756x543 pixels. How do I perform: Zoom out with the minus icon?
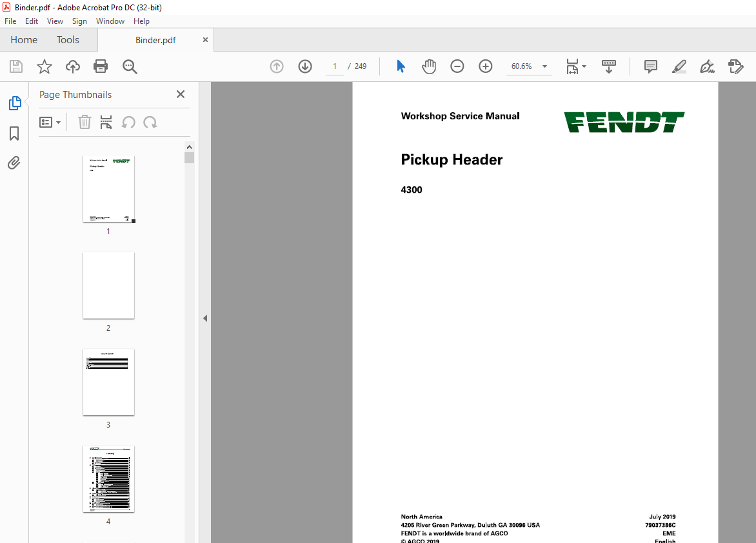click(x=457, y=66)
